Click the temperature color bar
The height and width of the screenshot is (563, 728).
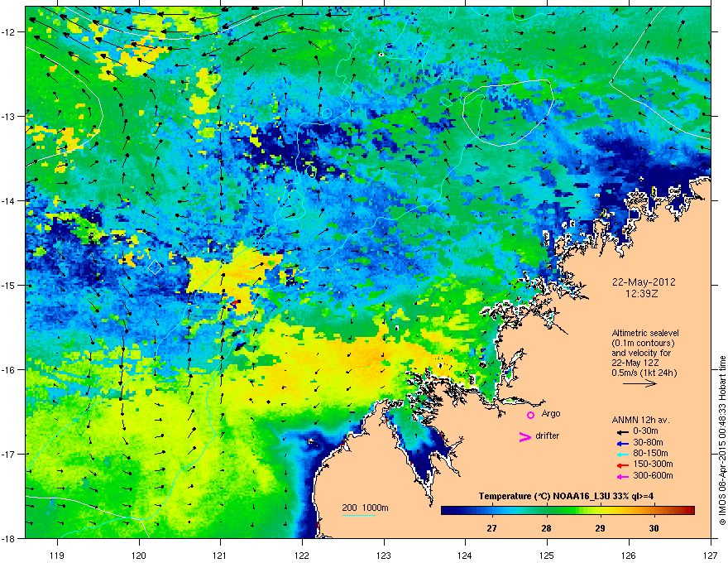point(568,510)
